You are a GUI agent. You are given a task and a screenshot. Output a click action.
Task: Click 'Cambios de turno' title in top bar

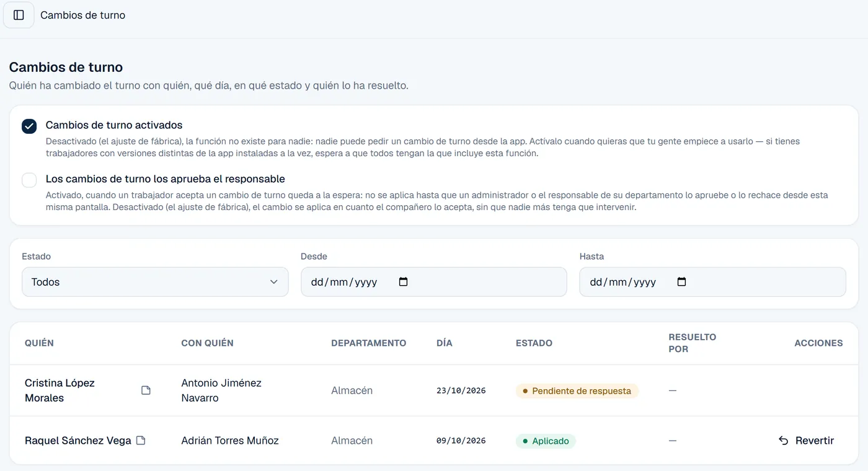click(x=82, y=15)
